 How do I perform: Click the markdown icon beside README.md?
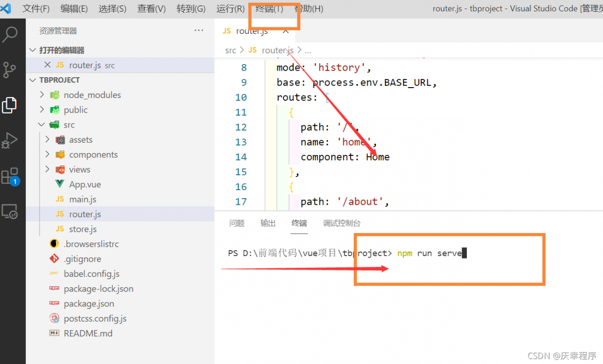click(55, 333)
